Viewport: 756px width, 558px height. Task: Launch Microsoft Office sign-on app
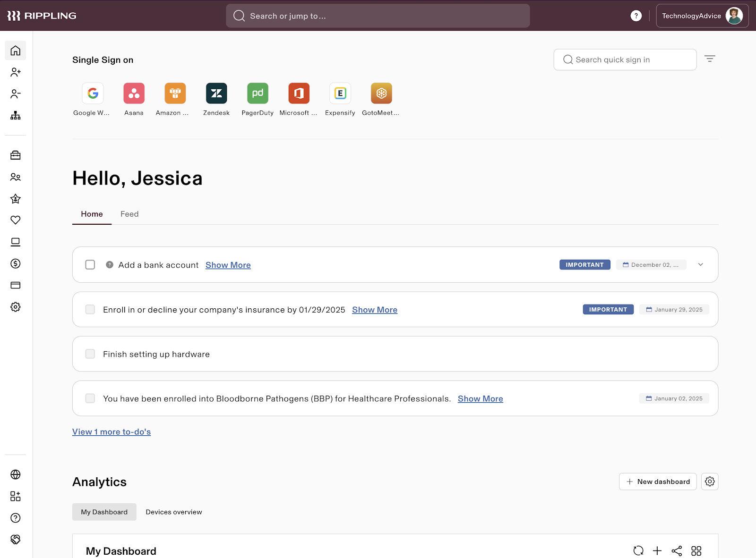(x=299, y=93)
